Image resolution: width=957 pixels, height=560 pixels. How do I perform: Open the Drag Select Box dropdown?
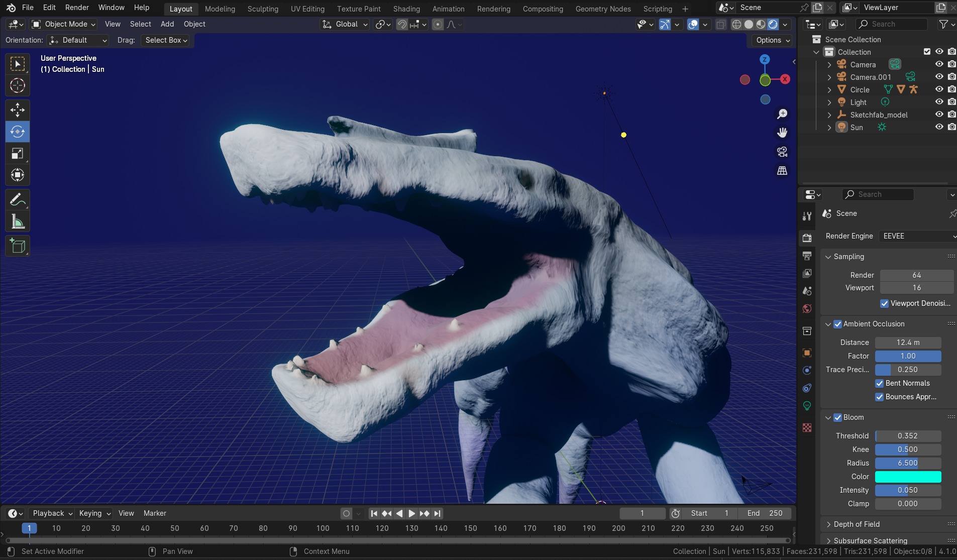166,40
